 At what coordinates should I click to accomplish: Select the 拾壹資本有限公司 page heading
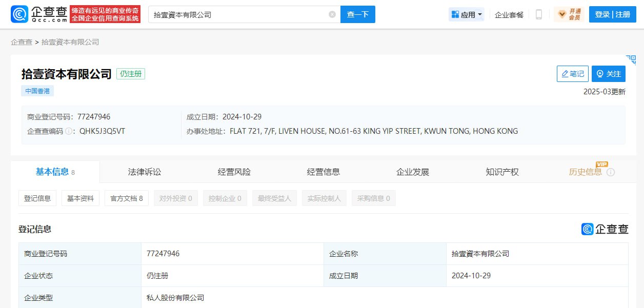[67, 74]
